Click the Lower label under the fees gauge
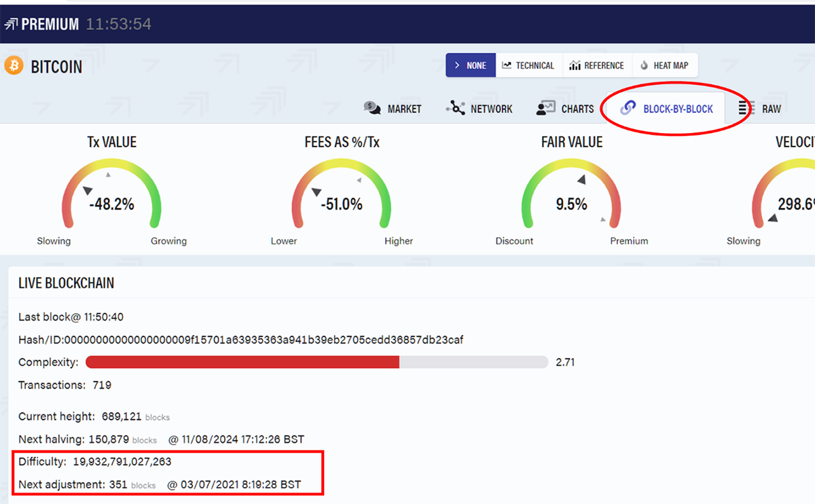815x504 pixels. click(284, 241)
